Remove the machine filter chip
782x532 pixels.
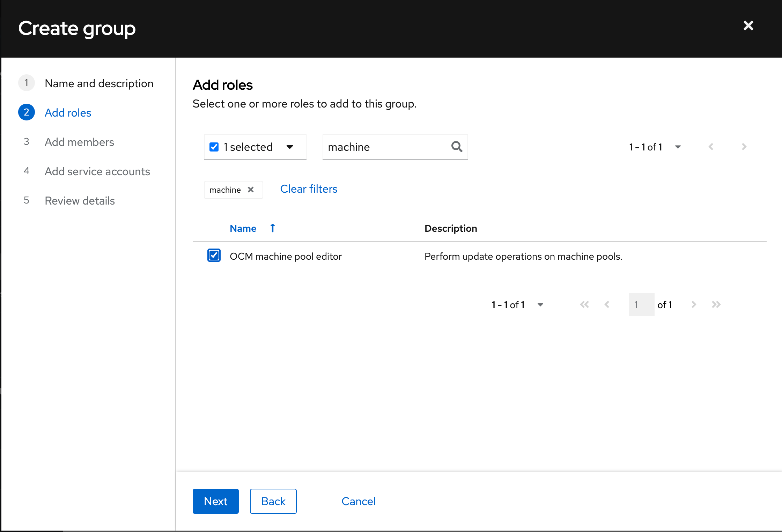tap(251, 190)
